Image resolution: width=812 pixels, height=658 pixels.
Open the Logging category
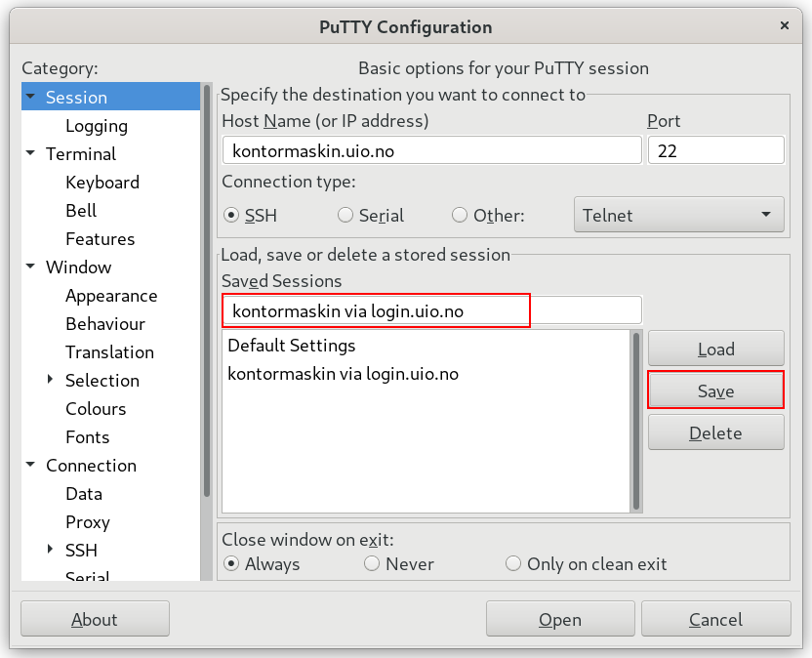click(97, 126)
